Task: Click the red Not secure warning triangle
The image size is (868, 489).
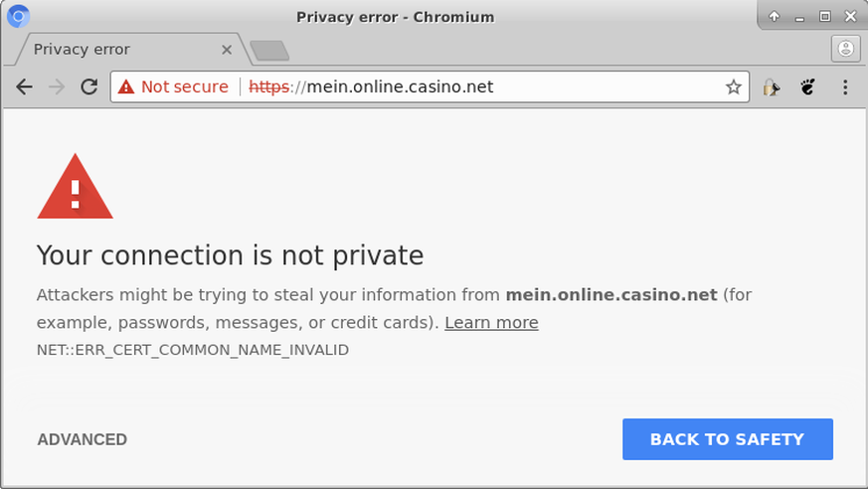Action: [x=126, y=87]
